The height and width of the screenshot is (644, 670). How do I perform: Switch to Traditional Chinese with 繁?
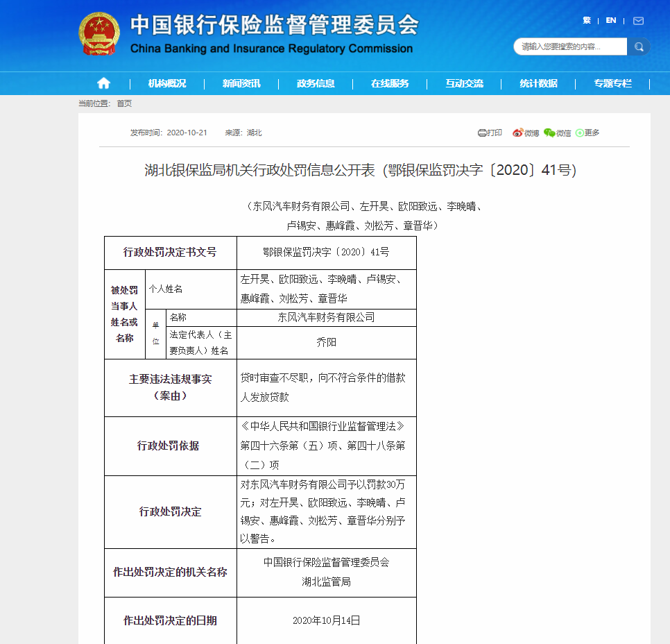coord(587,21)
